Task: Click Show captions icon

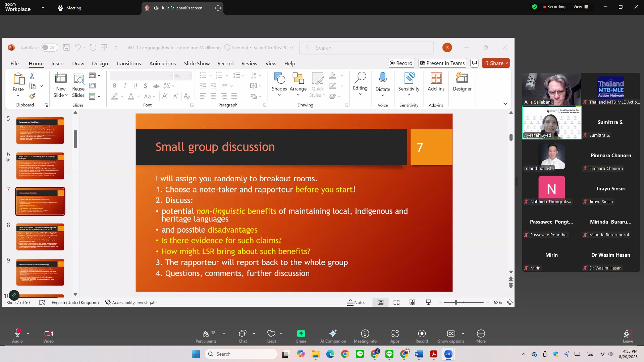Action: click(x=451, y=334)
